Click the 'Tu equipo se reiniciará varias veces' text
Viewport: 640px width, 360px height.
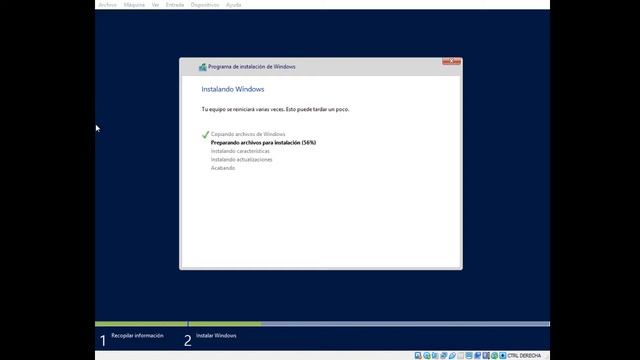coord(276,109)
